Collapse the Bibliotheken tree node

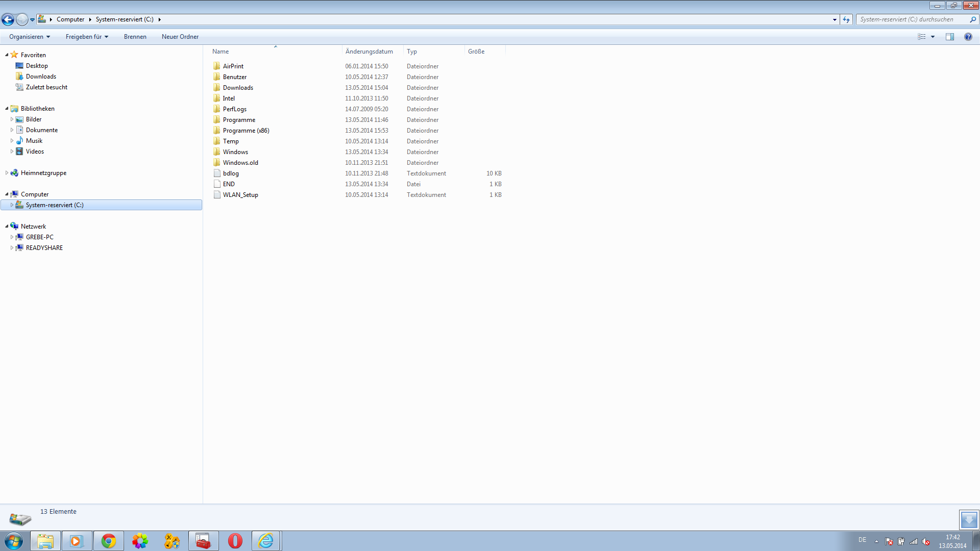click(7, 109)
